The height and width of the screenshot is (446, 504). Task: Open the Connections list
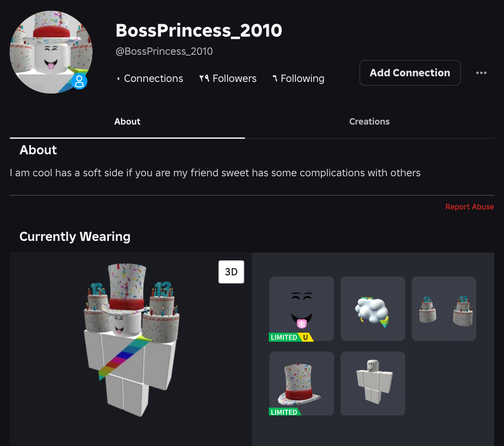(150, 78)
